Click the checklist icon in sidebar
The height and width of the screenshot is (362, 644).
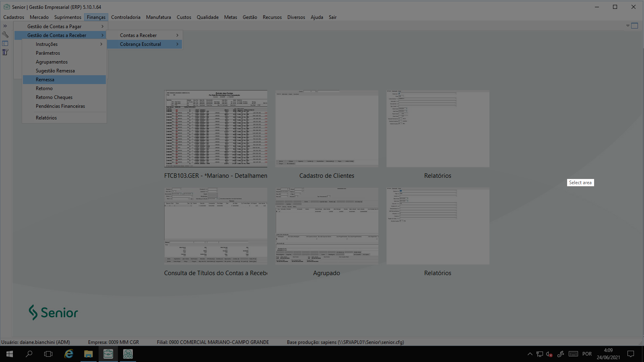point(5,52)
